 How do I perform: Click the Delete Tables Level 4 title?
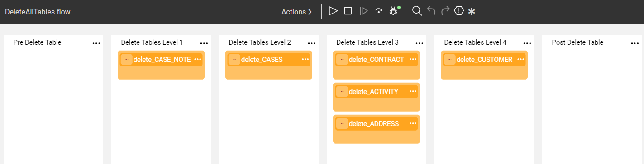point(475,42)
